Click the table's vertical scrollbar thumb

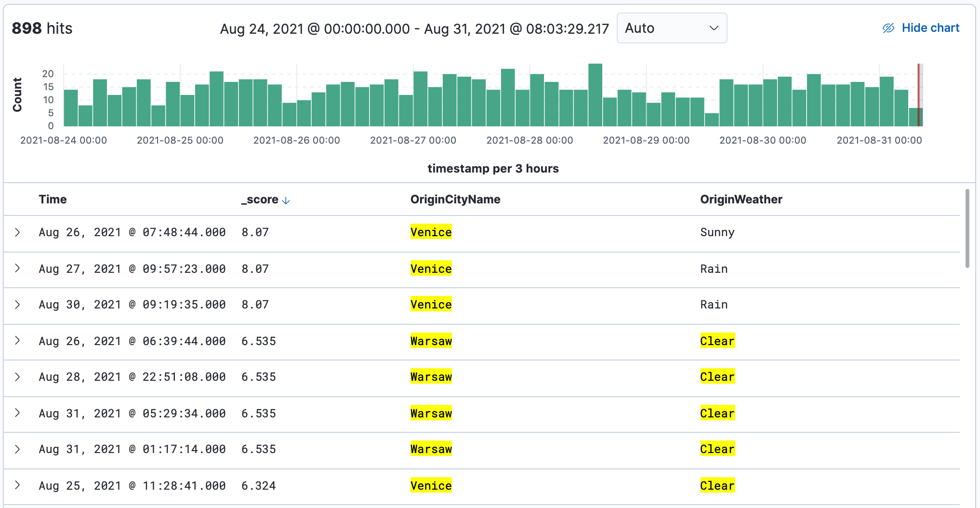tap(967, 228)
